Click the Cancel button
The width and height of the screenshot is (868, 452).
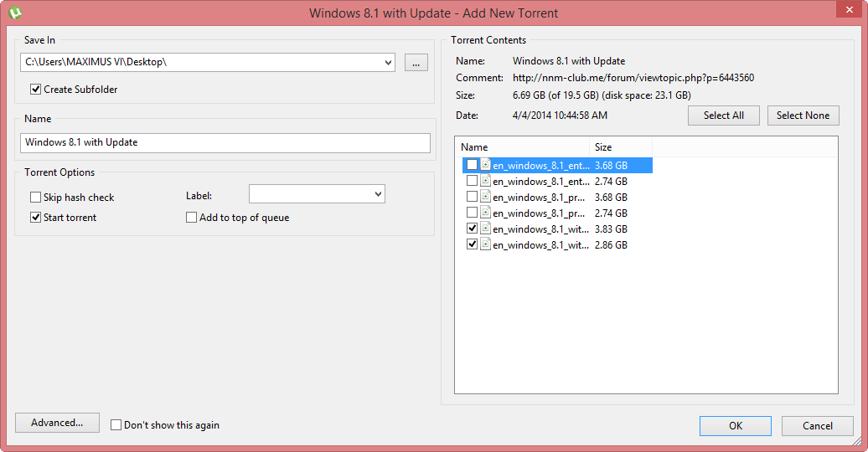tap(817, 426)
